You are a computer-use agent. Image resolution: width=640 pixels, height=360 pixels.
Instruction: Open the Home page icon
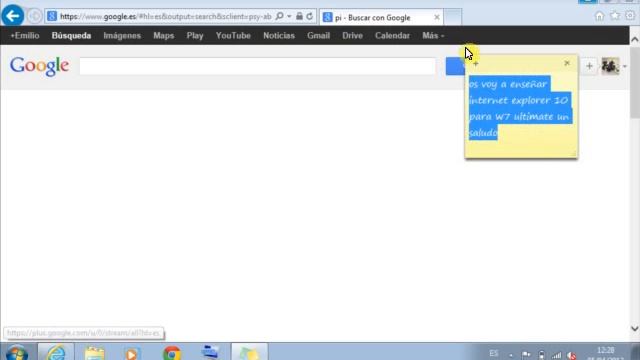[x=599, y=16]
